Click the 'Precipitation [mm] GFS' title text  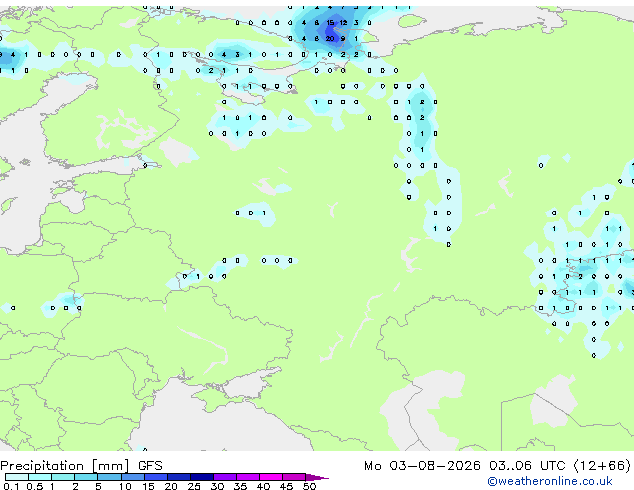tap(81, 466)
